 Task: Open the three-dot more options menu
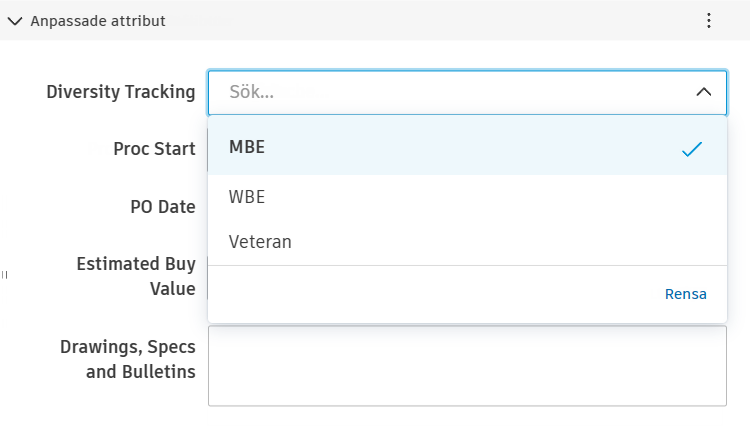click(709, 21)
